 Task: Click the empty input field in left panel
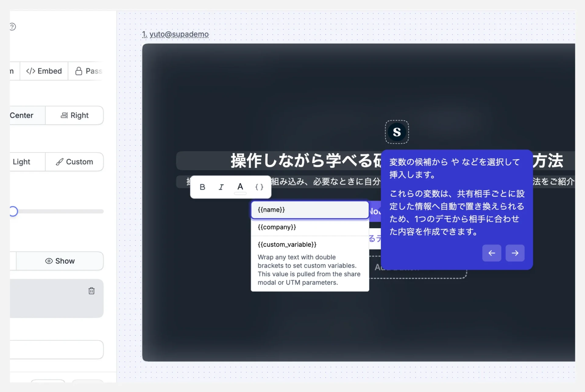pos(57,349)
